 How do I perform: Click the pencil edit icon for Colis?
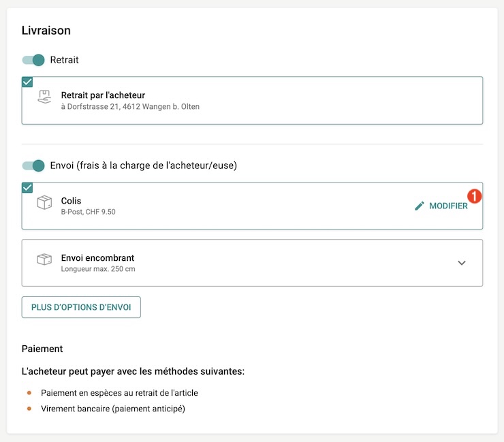(420, 206)
